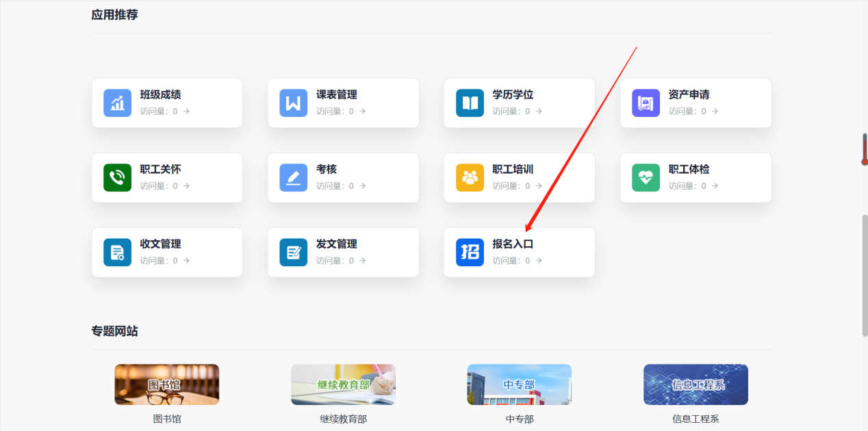
Task: Click the page vertical scrollbar thumb
Action: click(x=865, y=274)
